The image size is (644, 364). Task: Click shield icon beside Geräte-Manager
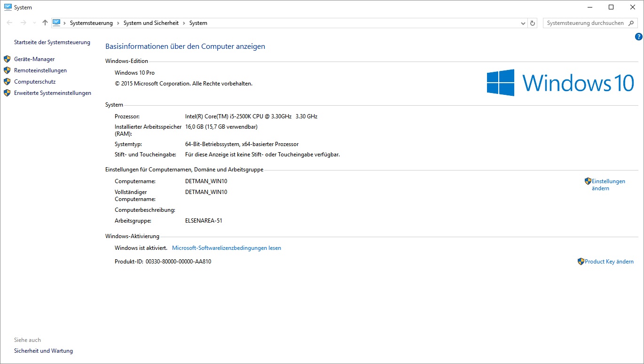(x=7, y=59)
